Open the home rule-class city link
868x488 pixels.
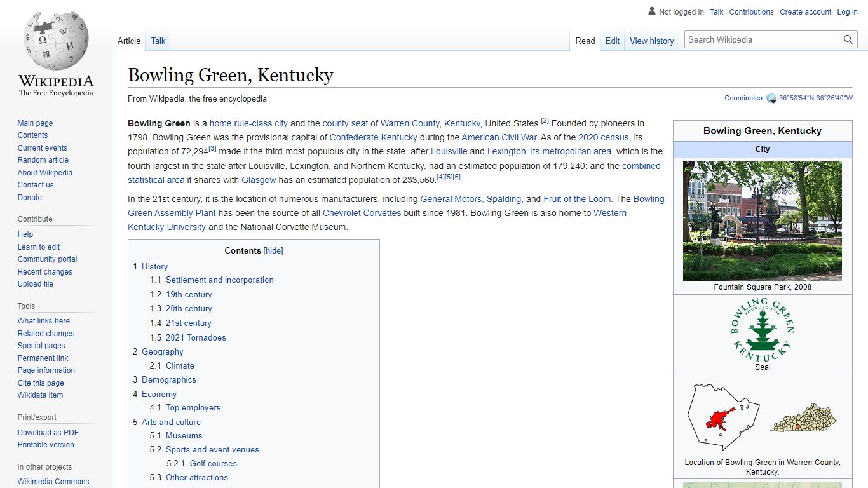248,123
